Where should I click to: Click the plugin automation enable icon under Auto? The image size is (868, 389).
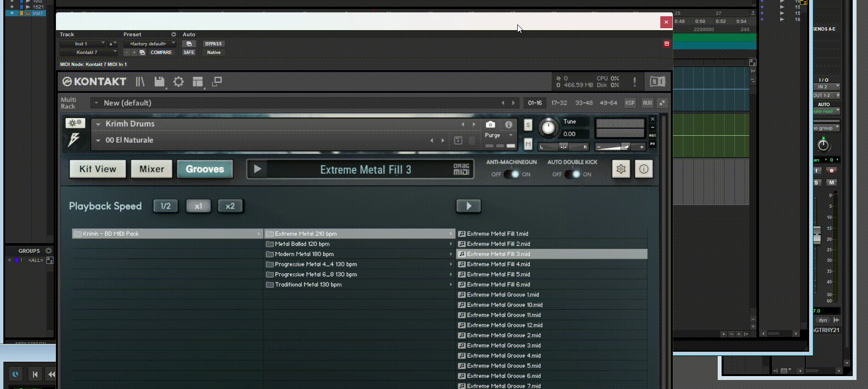pyautogui.click(x=189, y=43)
